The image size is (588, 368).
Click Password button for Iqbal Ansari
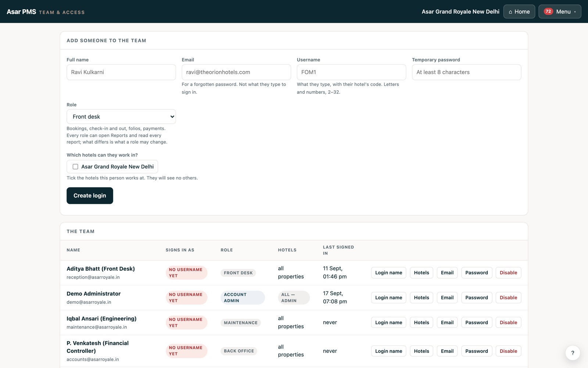tap(477, 323)
